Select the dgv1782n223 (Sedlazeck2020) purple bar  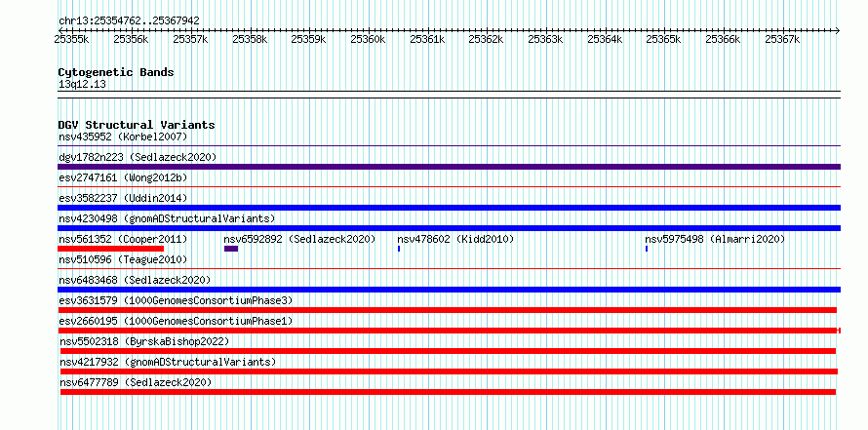[x=449, y=167]
